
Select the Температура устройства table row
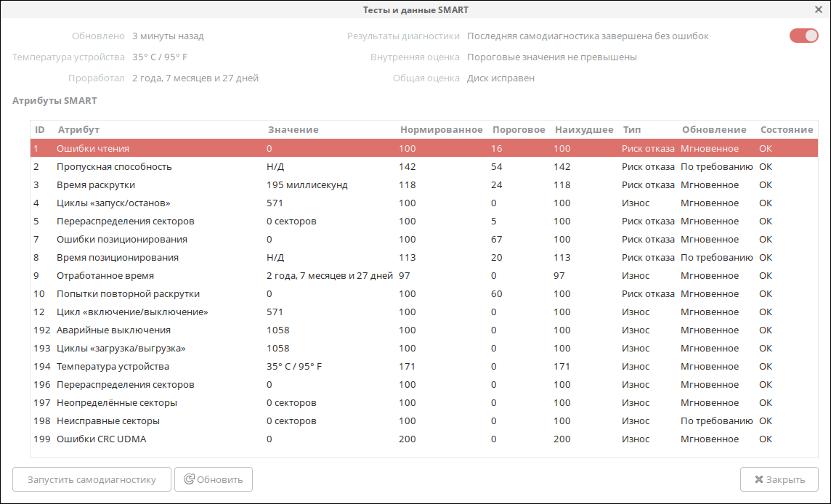[x=113, y=366]
